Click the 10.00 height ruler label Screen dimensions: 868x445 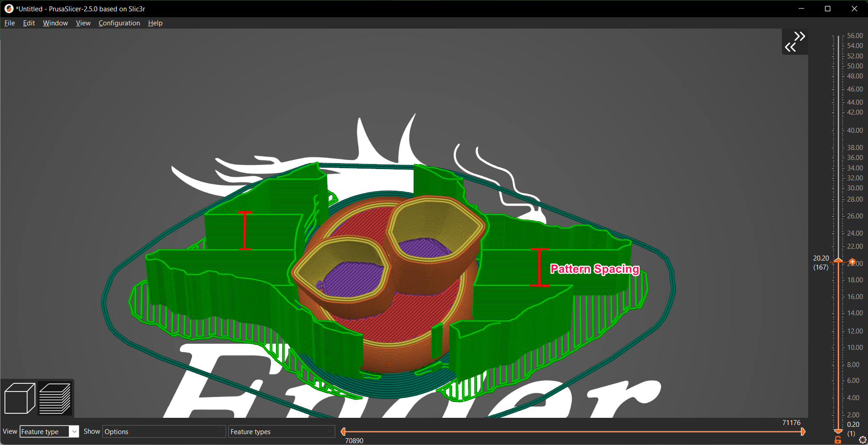click(855, 348)
